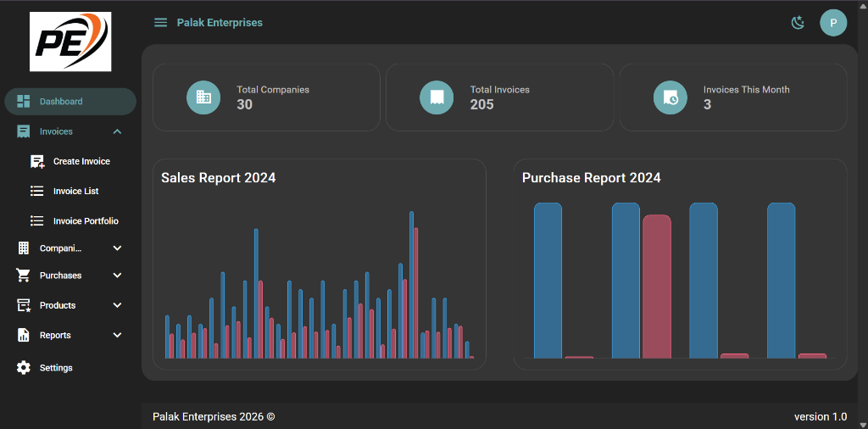The image size is (868, 429).
Task: Select Invoices menu label
Action: click(56, 131)
